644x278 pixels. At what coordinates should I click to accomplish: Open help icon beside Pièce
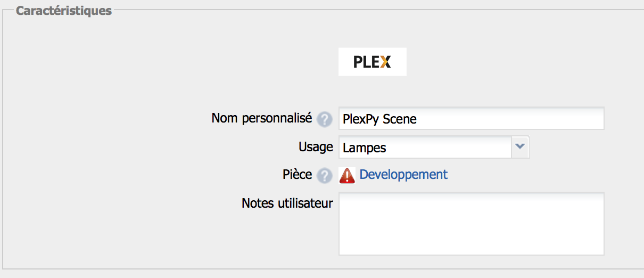[x=324, y=176]
